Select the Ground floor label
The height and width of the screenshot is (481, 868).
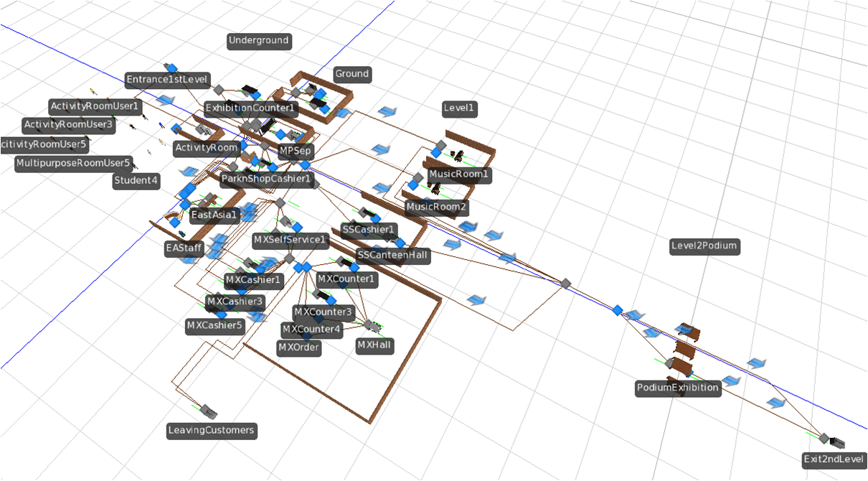pyautogui.click(x=352, y=74)
